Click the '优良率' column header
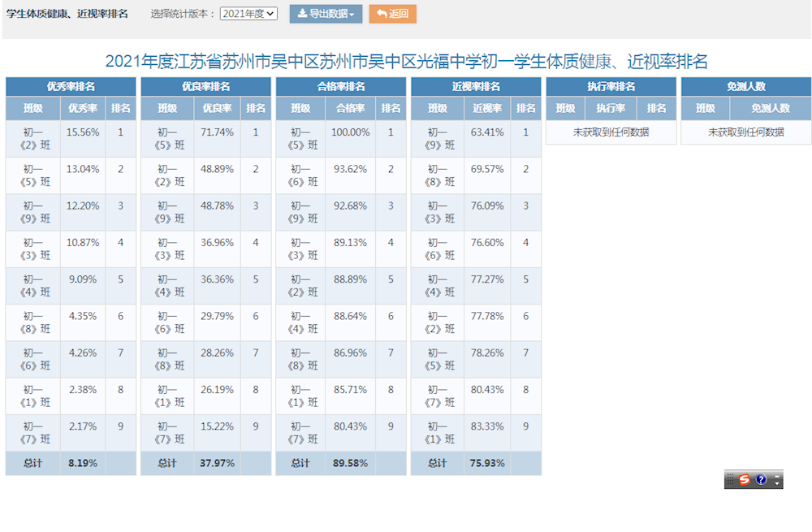This screenshot has width=812, height=532. (217, 108)
